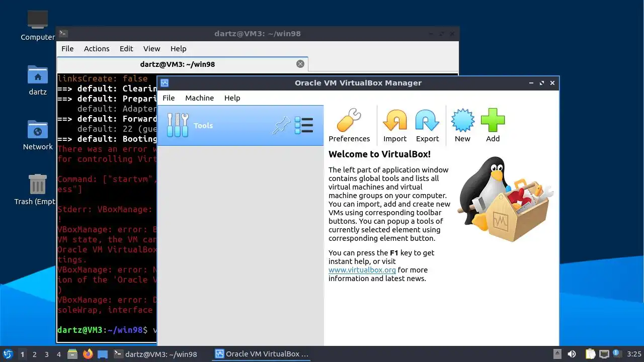Click the Computer desktop icon
The width and height of the screenshot is (644, 362).
[38, 25]
